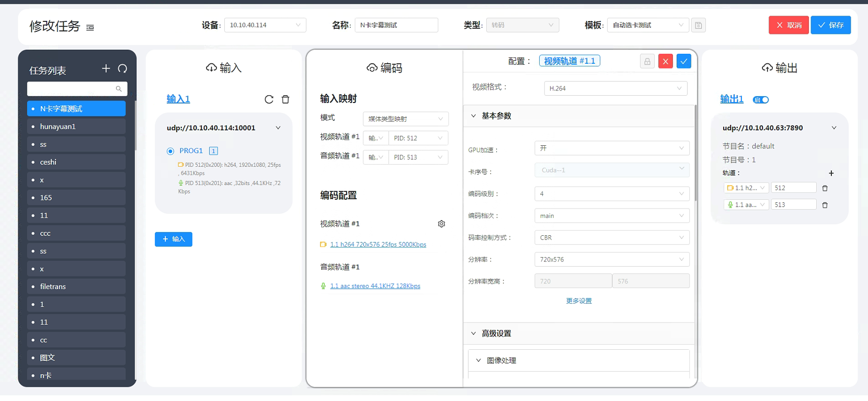Click the 视频轨道 #1.1 config label
Screen dimensions: 868x401
click(569, 61)
